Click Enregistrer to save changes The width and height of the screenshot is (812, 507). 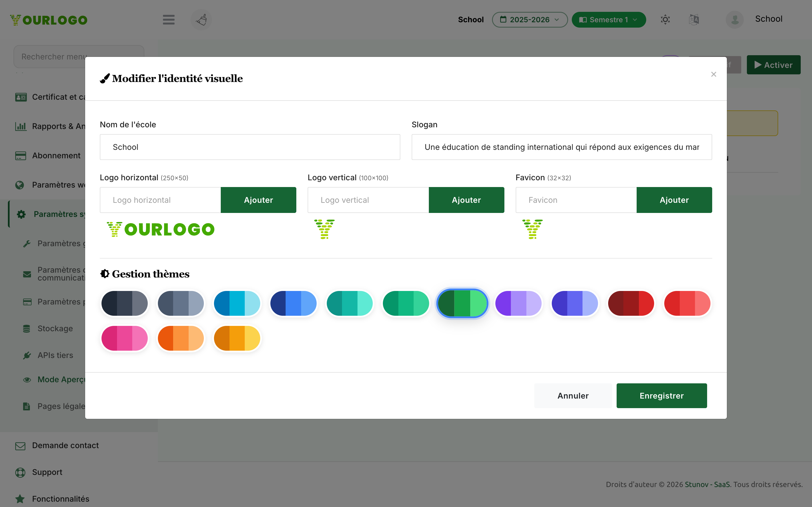coord(661,396)
